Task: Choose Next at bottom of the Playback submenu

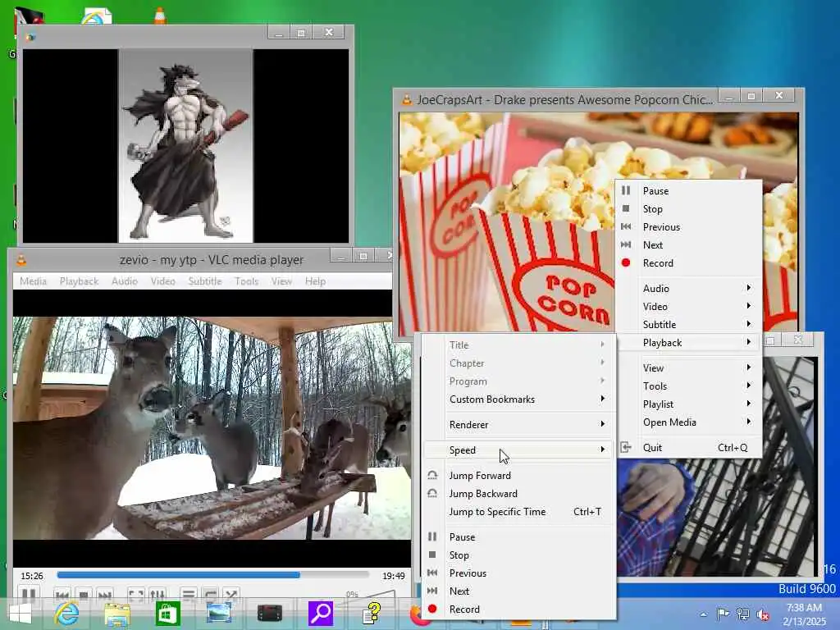Action: pyautogui.click(x=518, y=591)
